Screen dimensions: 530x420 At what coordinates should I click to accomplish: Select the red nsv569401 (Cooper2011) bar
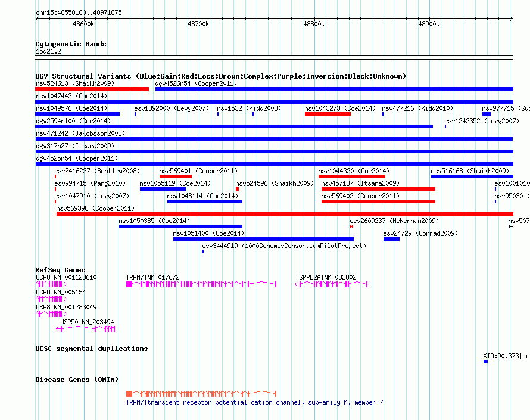(x=176, y=177)
